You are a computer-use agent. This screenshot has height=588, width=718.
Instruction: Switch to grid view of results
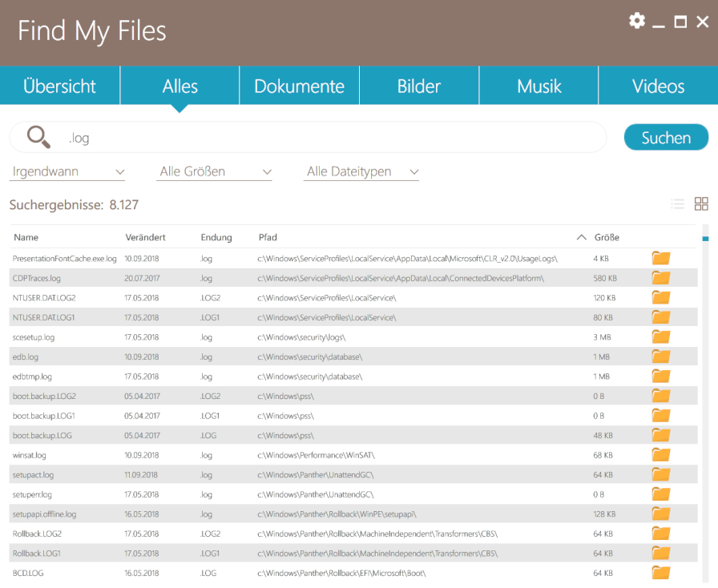701,203
